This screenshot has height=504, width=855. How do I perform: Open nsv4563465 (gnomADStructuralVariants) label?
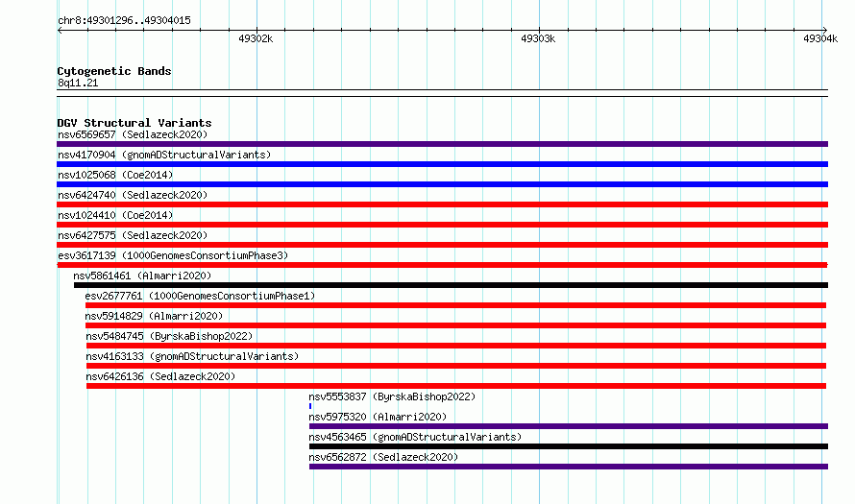[415, 437]
